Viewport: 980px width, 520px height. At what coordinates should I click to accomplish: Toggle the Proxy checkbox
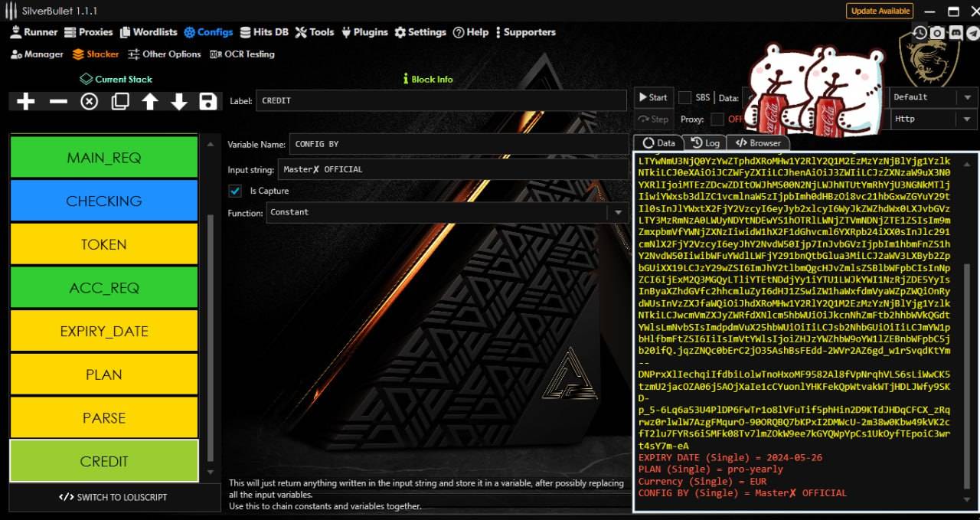[717, 119]
